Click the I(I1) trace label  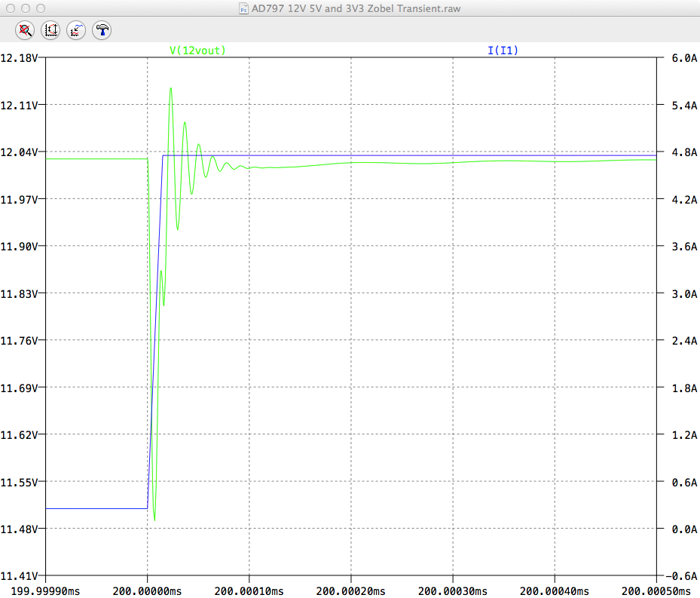(x=503, y=51)
